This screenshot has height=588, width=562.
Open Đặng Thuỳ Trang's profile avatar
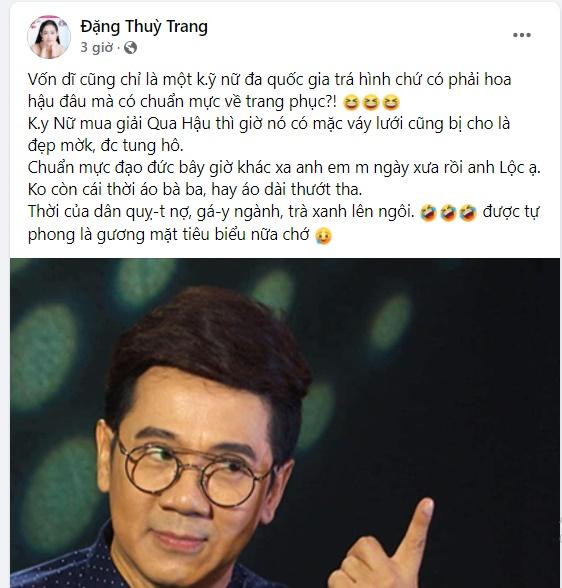(x=49, y=37)
